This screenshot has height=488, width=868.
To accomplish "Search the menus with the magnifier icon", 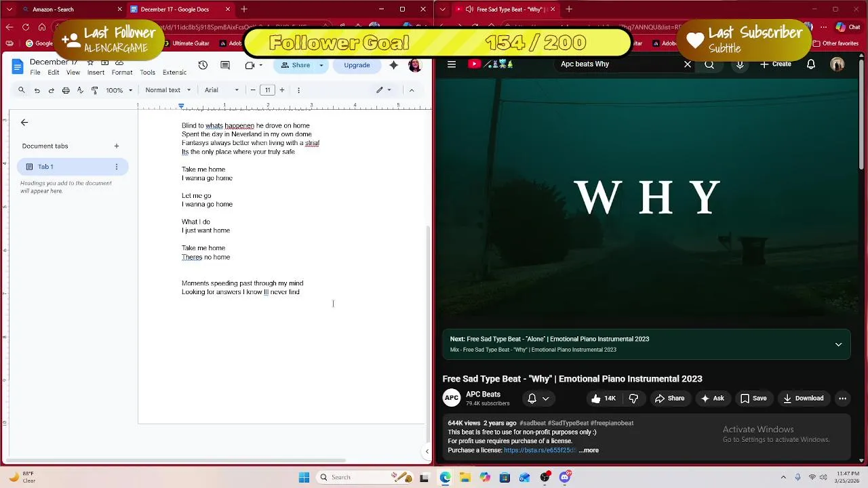I will tap(22, 89).
